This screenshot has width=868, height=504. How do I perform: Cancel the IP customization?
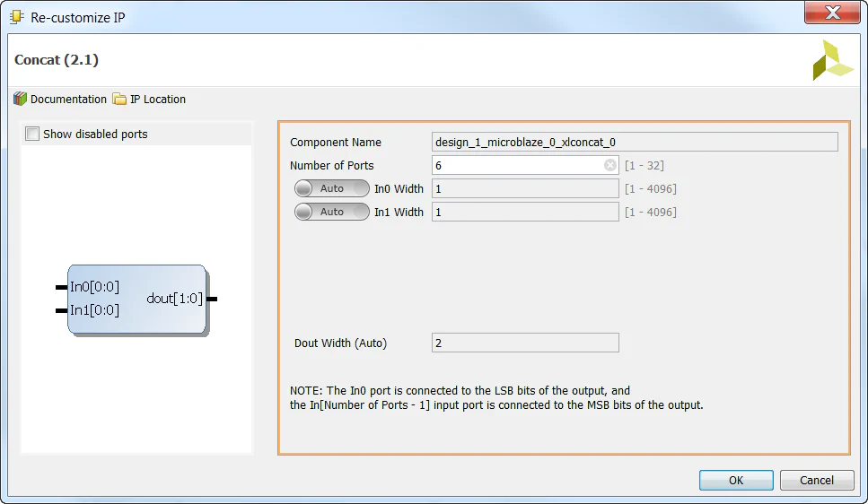(817, 480)
